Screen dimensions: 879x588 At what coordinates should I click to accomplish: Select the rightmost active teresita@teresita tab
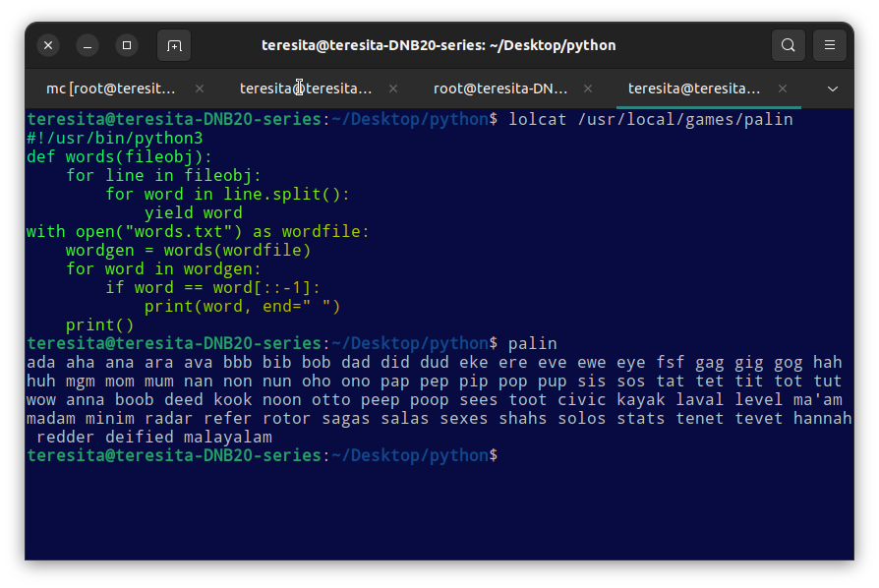(x=694, y=88)
